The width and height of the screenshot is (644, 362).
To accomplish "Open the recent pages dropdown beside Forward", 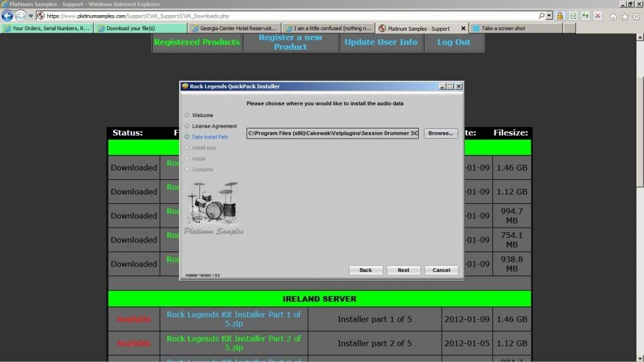I will 30,16.
